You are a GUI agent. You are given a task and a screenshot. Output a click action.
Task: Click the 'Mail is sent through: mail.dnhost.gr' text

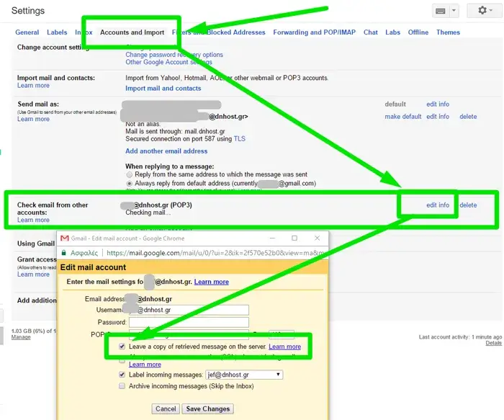tap(175, 132)
